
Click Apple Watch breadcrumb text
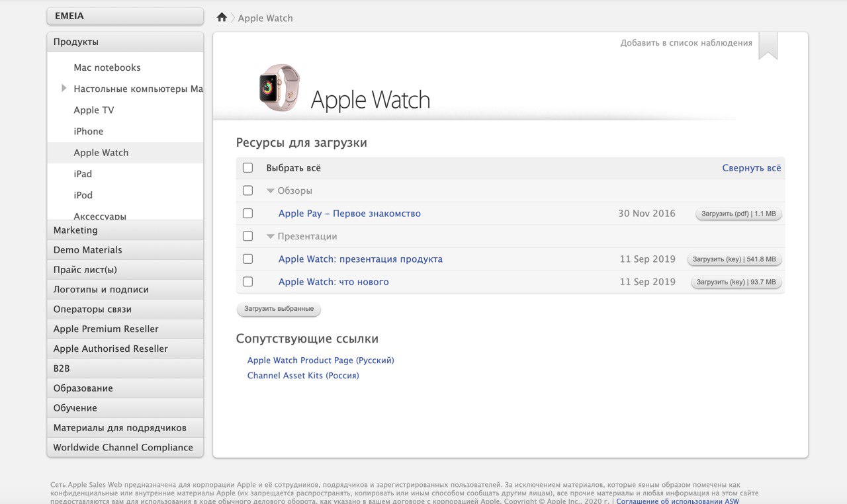point(265,18)
